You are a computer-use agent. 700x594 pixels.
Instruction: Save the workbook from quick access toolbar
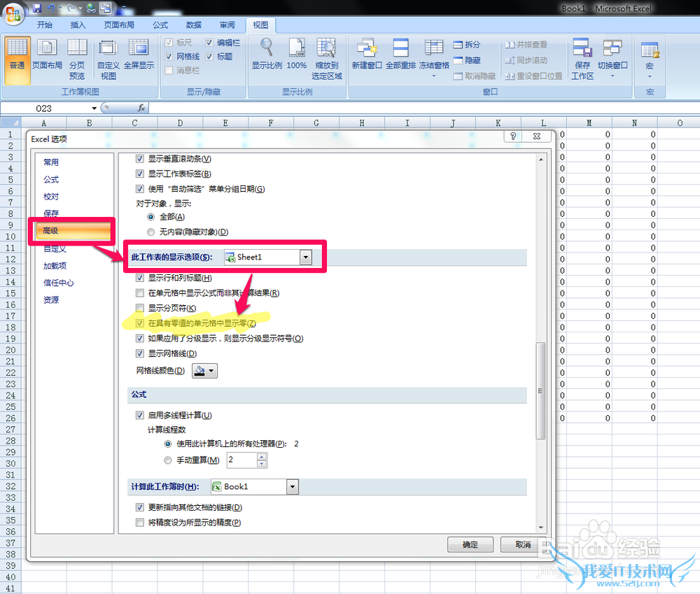pos(37,8)
